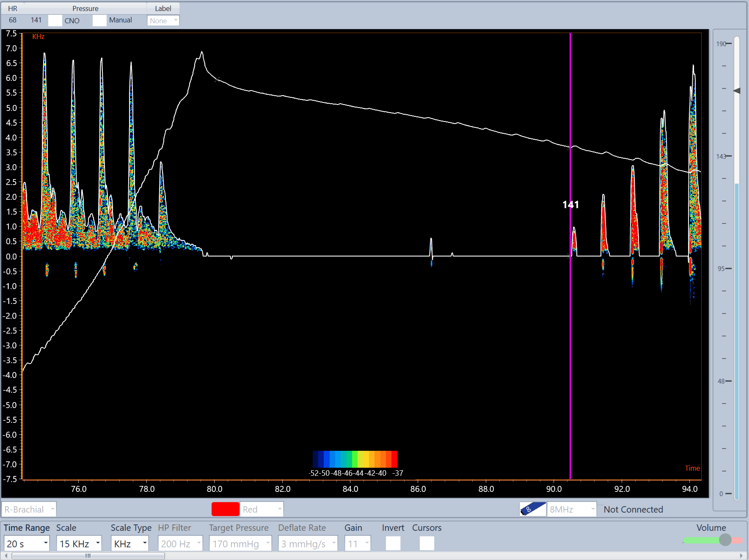Click the dB color scale legend
The image size is (749, 560).
(355, 459)
